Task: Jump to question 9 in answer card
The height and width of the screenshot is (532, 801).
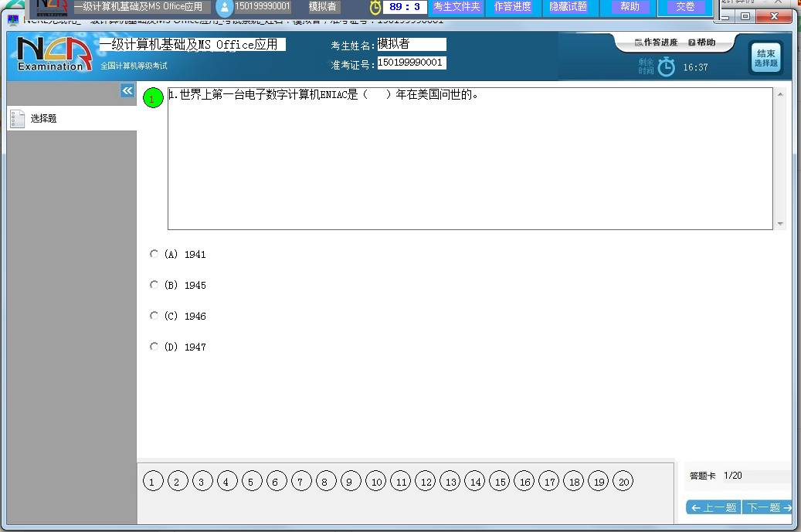Action: [351, 482]
